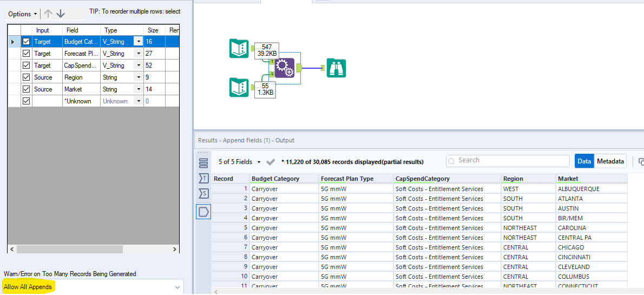Switch to the Data view

[584, 161]
